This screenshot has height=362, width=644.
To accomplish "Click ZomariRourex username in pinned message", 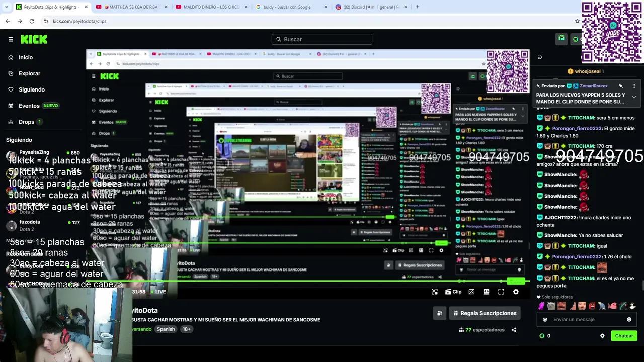I will [593, 86].
